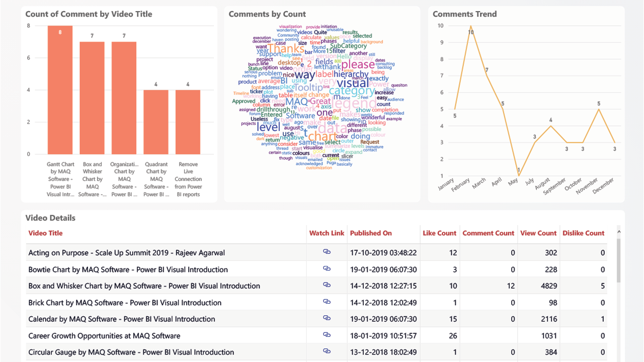Click comment count 12 cell
Viewport: 644px width, 362px height.
point(511,286)
